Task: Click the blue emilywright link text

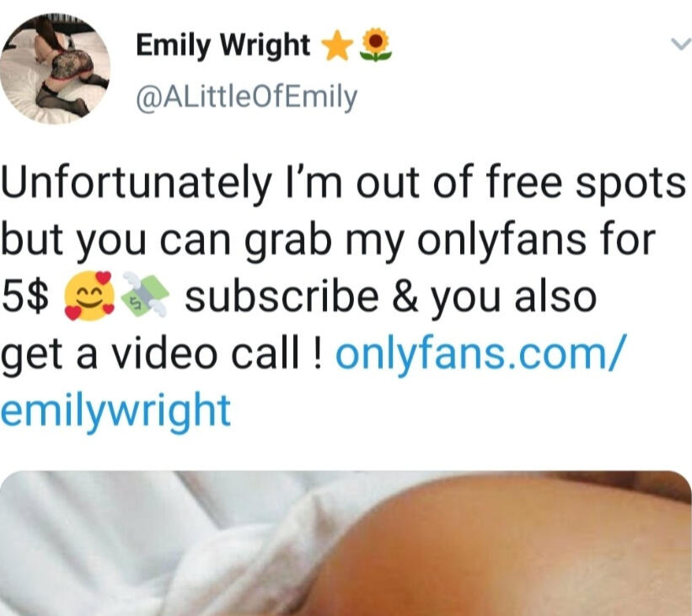Action: (x=115, y=411)
